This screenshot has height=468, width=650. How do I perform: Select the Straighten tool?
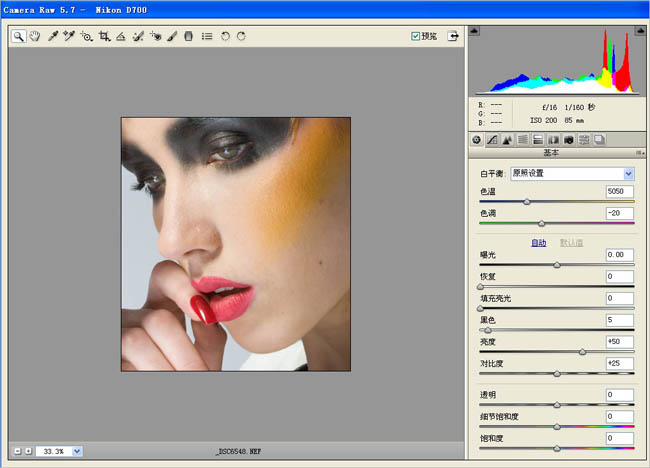pos(121,36)
